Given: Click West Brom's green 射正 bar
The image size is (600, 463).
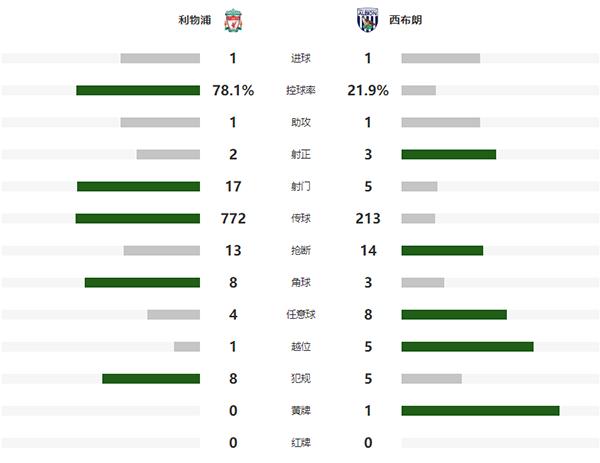Looking at the screenshot, I should pos(448,154).
